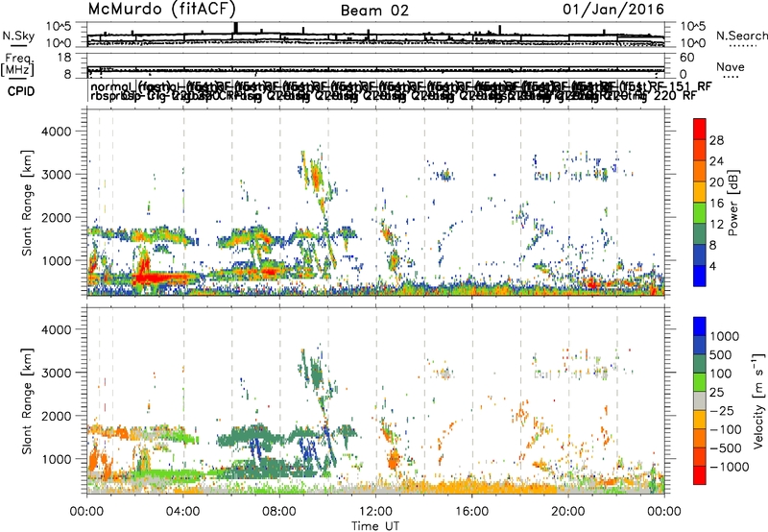The height and width of the screenshot is (532, 768).
Task: Click the "500" label on the Velocity colorbar
Action: click(x=721, y=354)
